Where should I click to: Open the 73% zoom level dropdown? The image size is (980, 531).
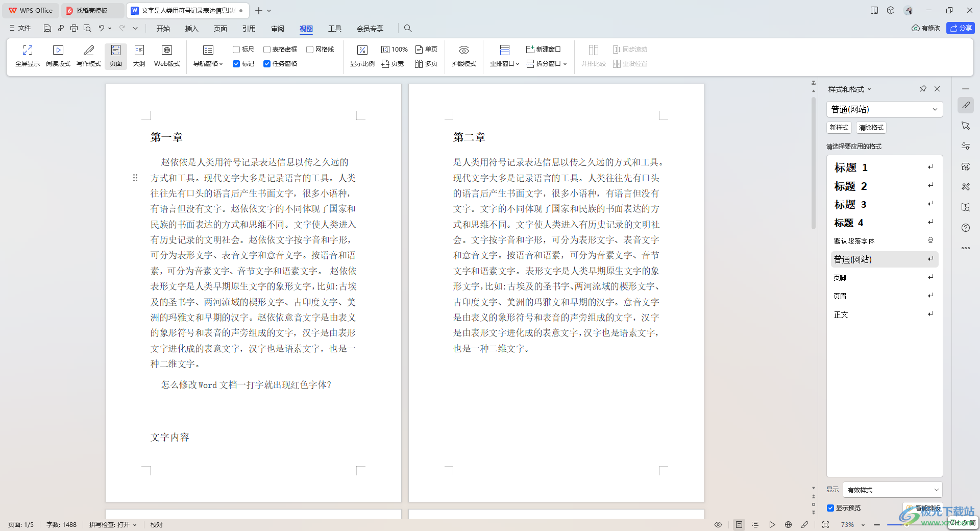(x=863, y=525)
